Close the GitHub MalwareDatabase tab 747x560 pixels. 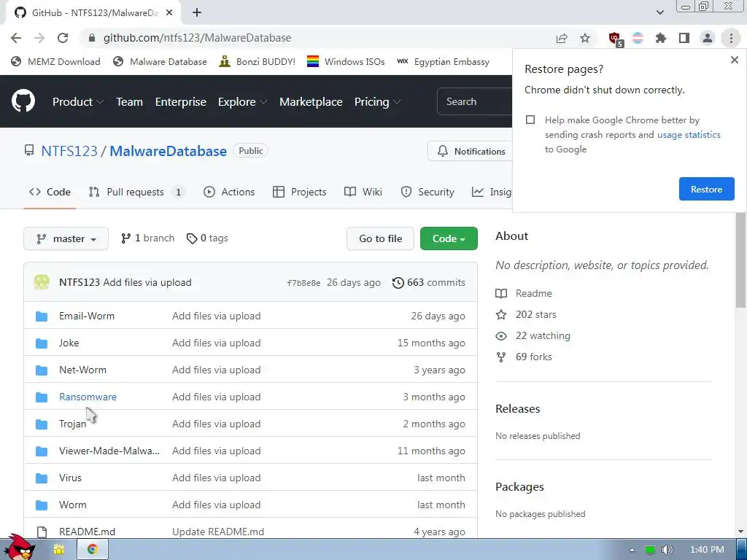169,13
